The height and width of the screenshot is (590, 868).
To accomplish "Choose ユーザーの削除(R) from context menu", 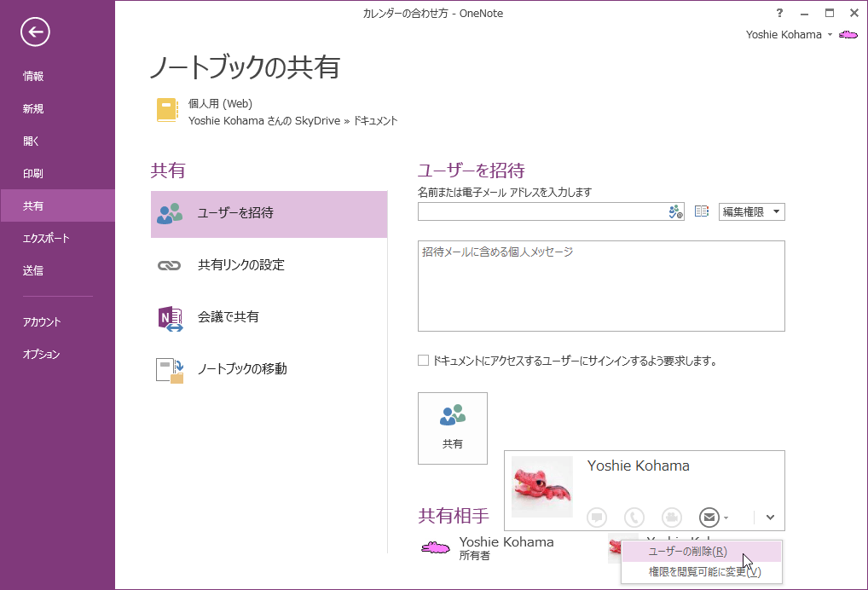I will coord(702,552).
